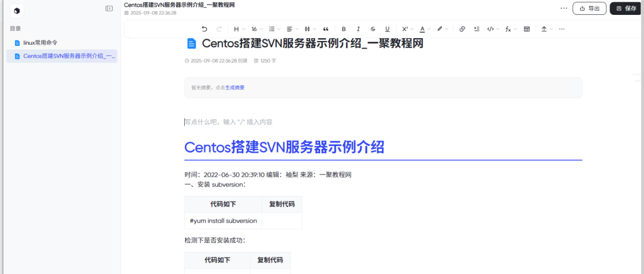The height and width of the screenshot is (274, 644).
Task: Collapse the sidebar panel
Action: click(109, 8)
